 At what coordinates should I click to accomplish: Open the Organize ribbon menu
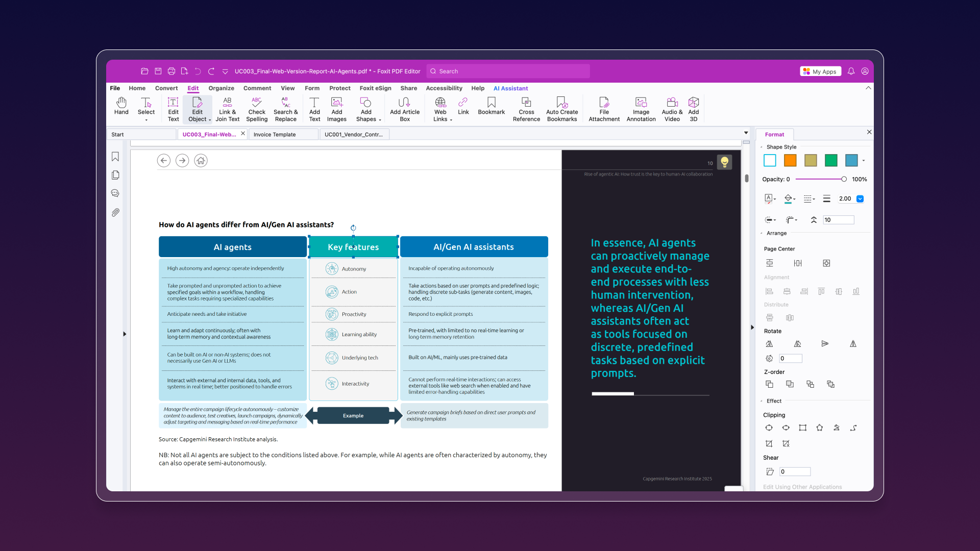(221, 88)
